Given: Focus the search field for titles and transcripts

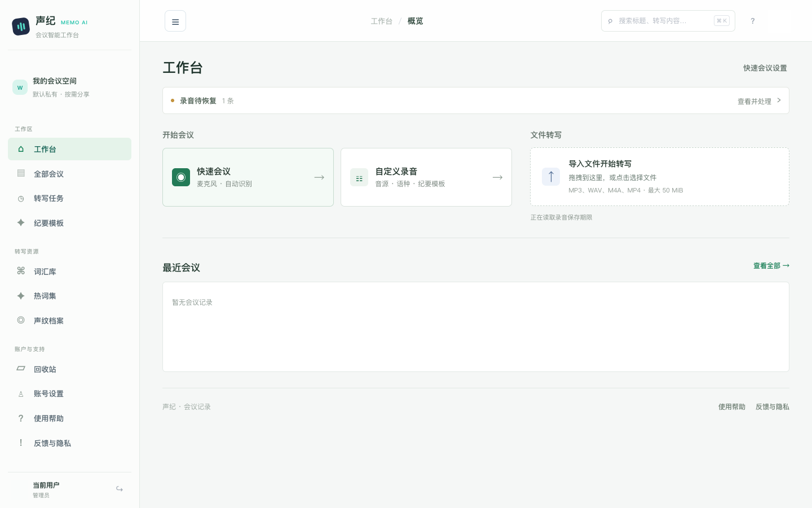Looking at the screenshot, I should click(668, 21).
